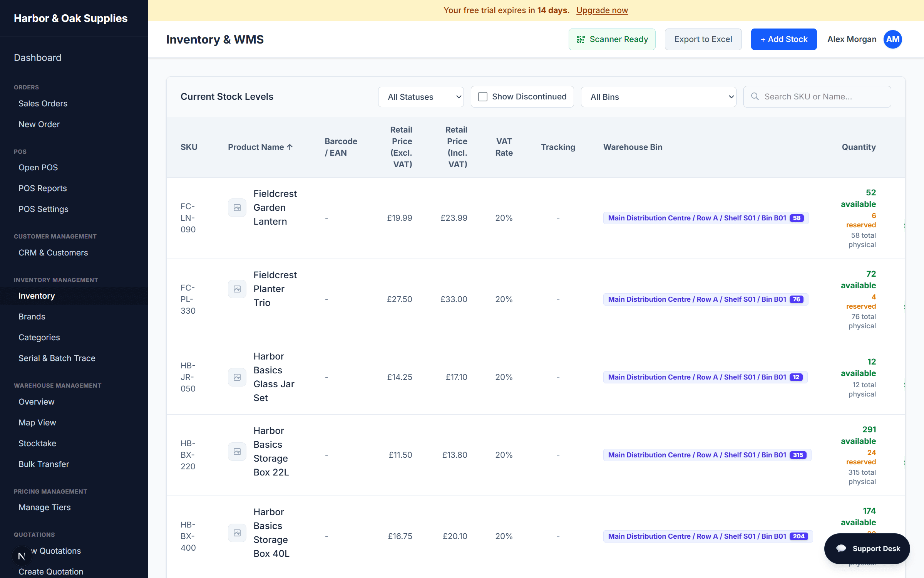Click the AM user avatar
Viewport: 924px width, 578px height.
pos(892,39)
